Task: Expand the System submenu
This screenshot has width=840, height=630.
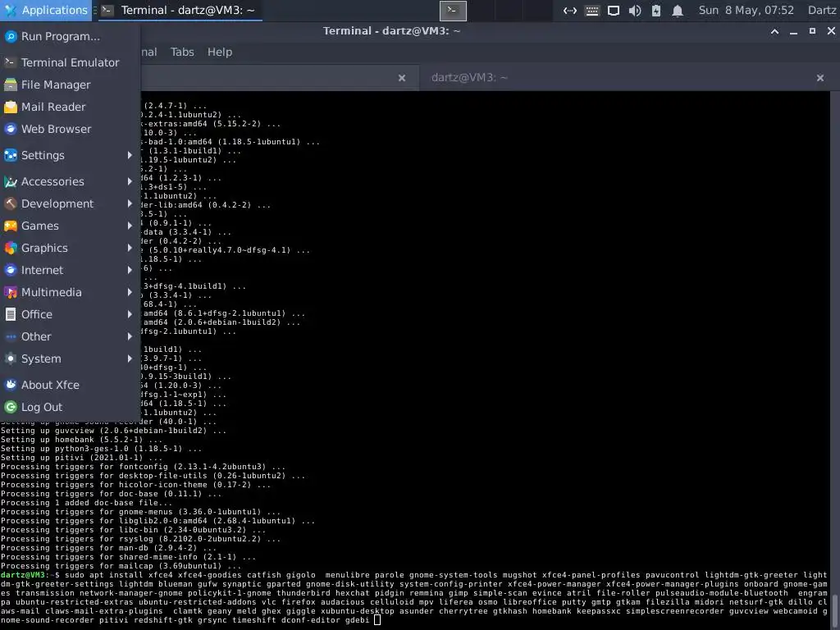Action: tap(71, 358)
